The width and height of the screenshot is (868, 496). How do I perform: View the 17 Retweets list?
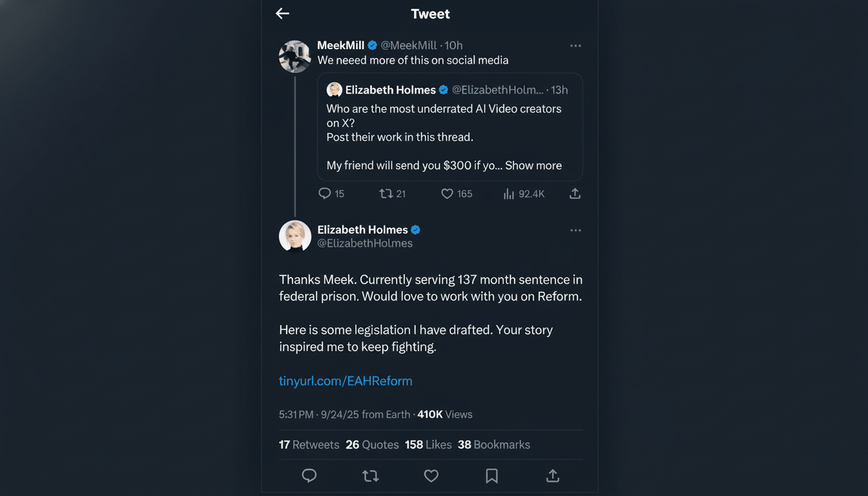[308, 444]
